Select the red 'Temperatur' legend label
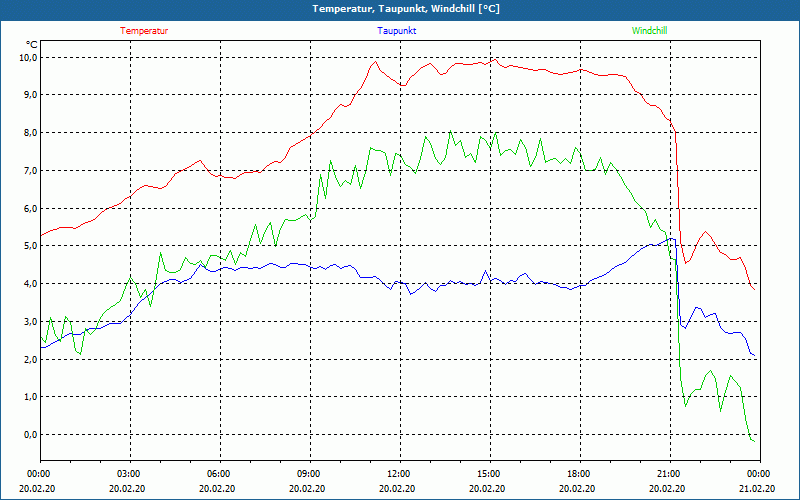Image resolution: width=800 pixels, height=500 pixels. (x=144, y=31)
